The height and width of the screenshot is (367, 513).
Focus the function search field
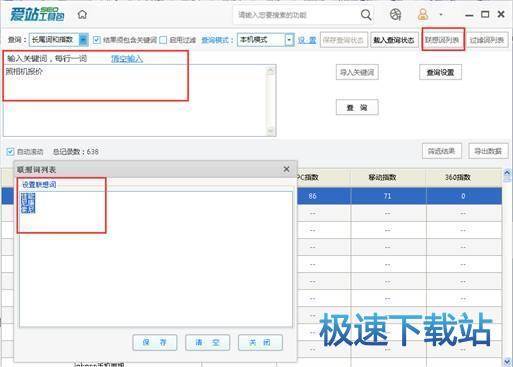[x=297, y=15]
